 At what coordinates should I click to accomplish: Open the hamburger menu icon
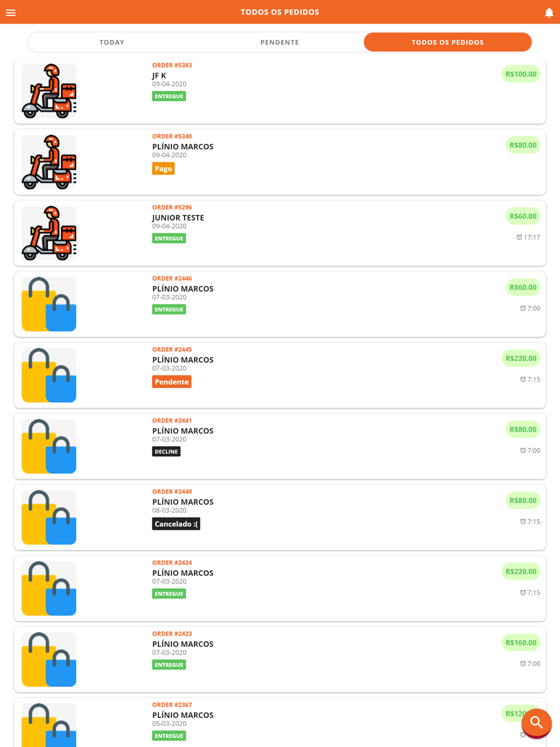pos(11,12)
